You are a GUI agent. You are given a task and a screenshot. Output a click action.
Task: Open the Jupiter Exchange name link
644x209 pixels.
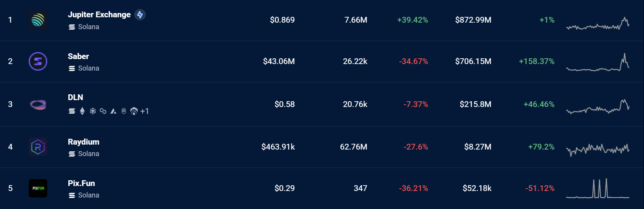[x=99, y=15]
